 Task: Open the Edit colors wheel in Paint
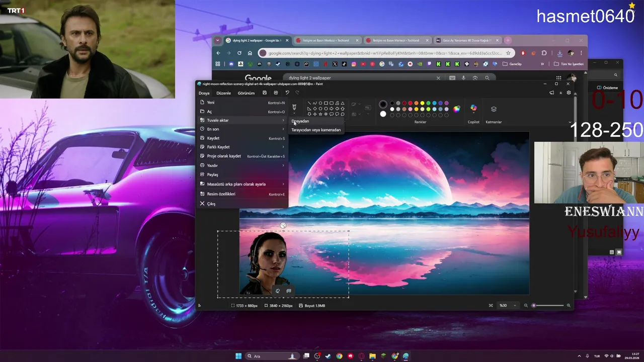(456, 109)
